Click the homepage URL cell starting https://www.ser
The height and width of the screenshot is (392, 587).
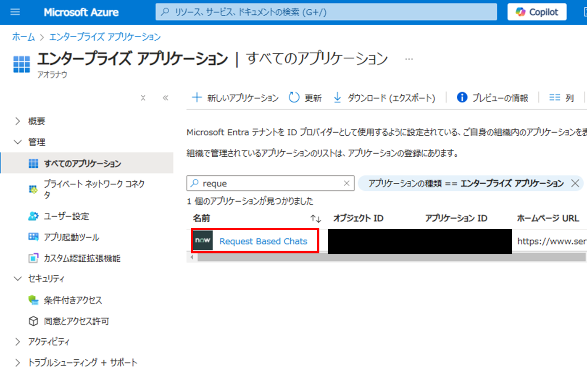tap(552, 241)
